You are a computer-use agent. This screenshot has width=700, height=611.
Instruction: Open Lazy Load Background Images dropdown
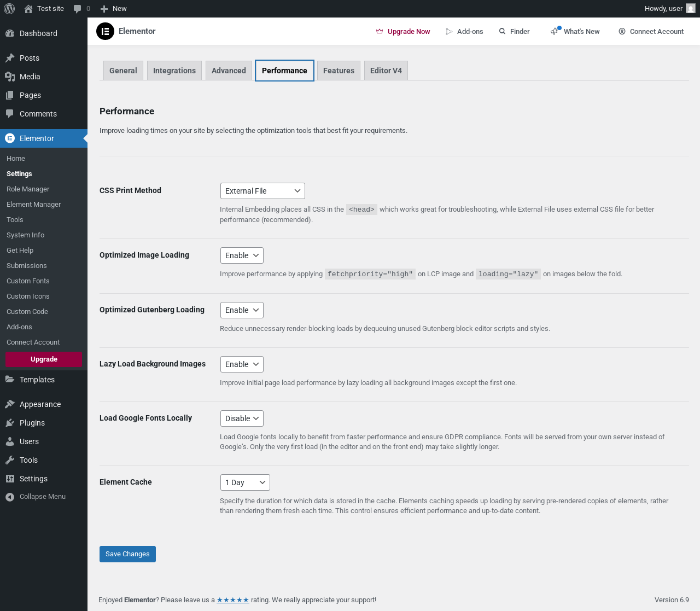tap(242, 364)
